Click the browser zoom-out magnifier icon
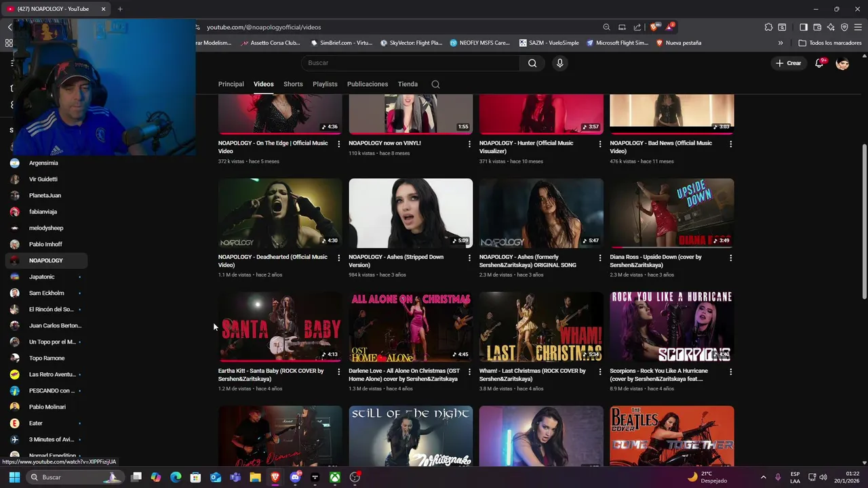The image size is (868, 488). [606, 27]
